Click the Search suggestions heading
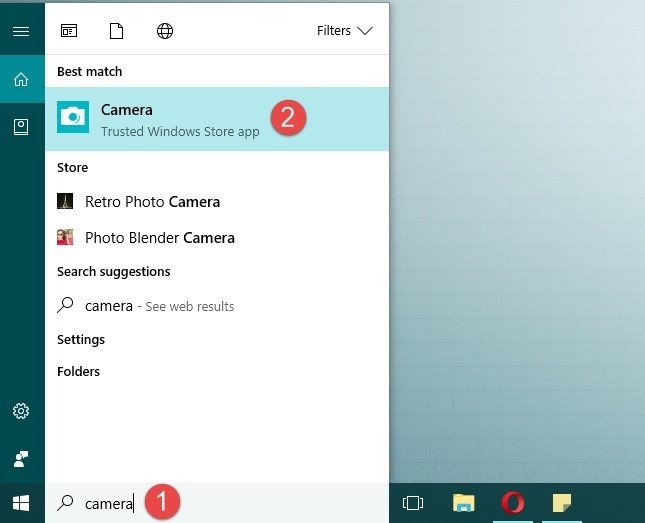Screen dimensions: 645x523 (114, 272)
